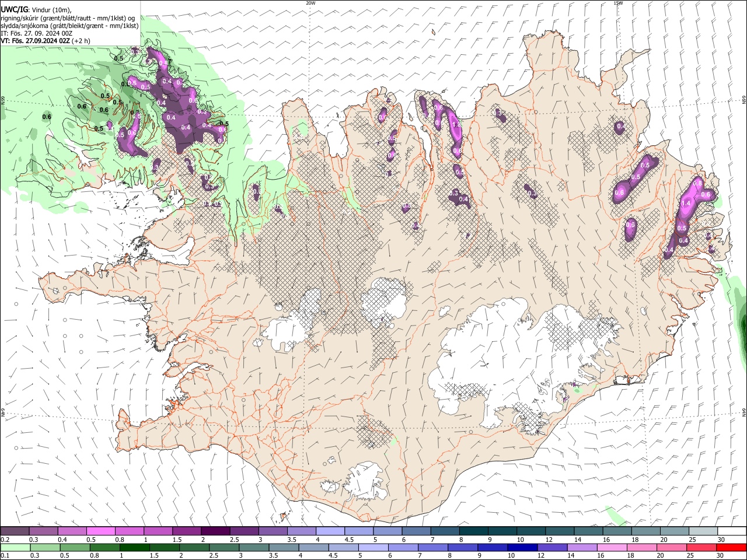Click the rain scale swatch starting at 0.5
Viewport: 747px width, 560px height.
pos(75,547)
